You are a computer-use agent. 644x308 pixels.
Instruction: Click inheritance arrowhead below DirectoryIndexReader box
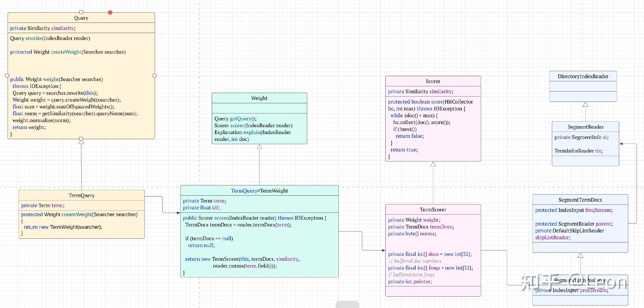(x=585, y=104)
